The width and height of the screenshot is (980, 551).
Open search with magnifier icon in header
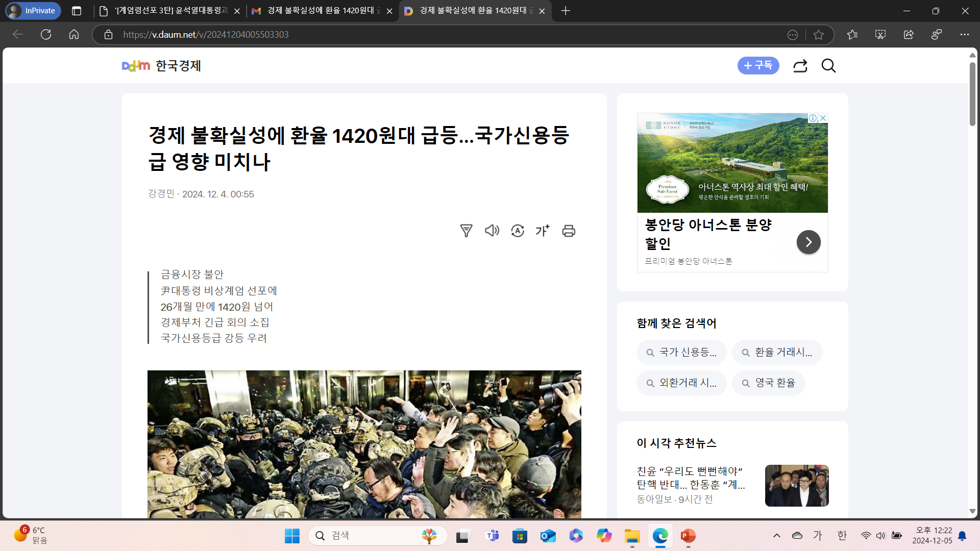point(828,66)
